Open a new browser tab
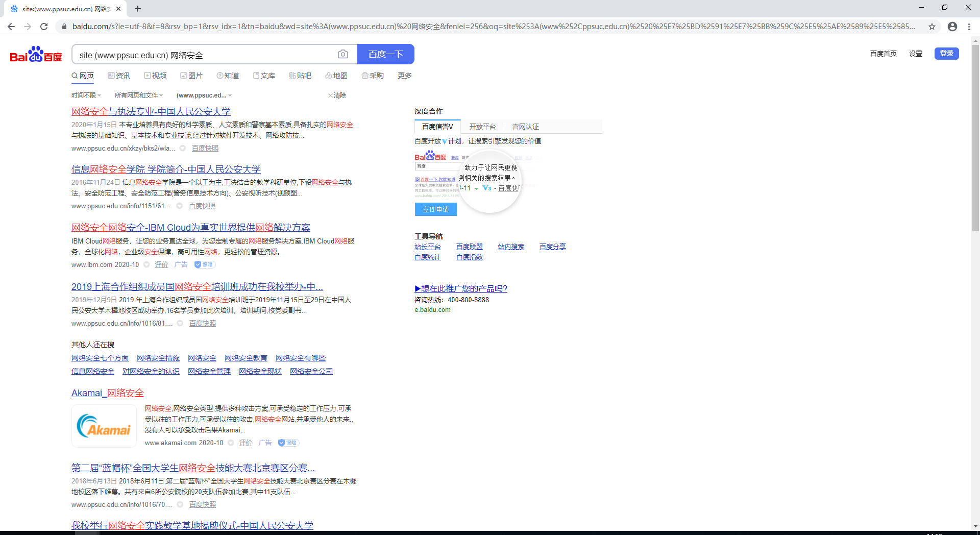This screenshot has height=535, width=980. click(x=138, y=9)
